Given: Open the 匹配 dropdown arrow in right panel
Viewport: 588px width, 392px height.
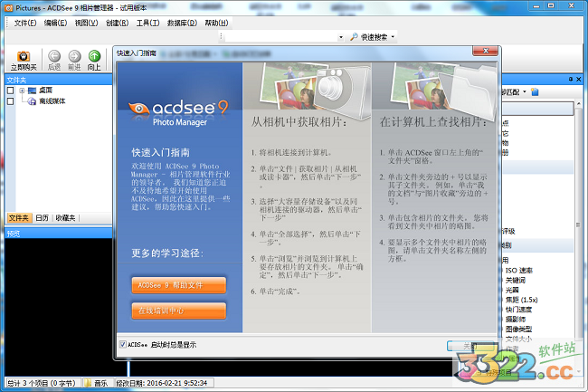Looking at the screenshot, I should tap(525, 92).
